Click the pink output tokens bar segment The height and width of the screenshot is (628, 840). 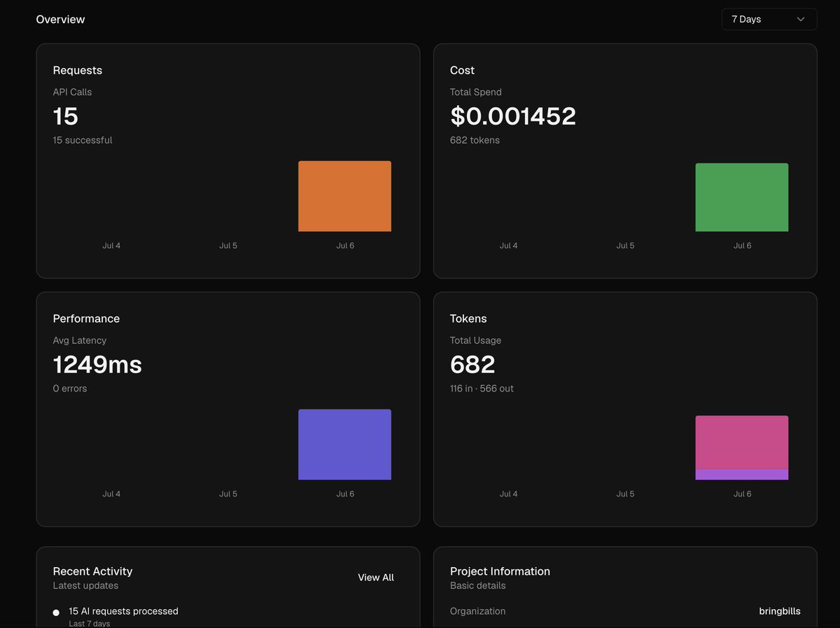(742, 442)
